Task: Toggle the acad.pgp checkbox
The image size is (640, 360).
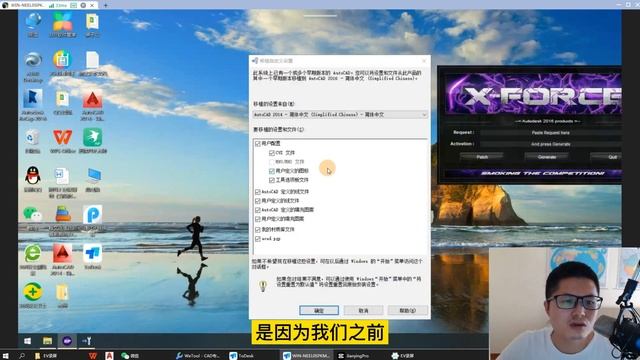Action: [258, 239]
